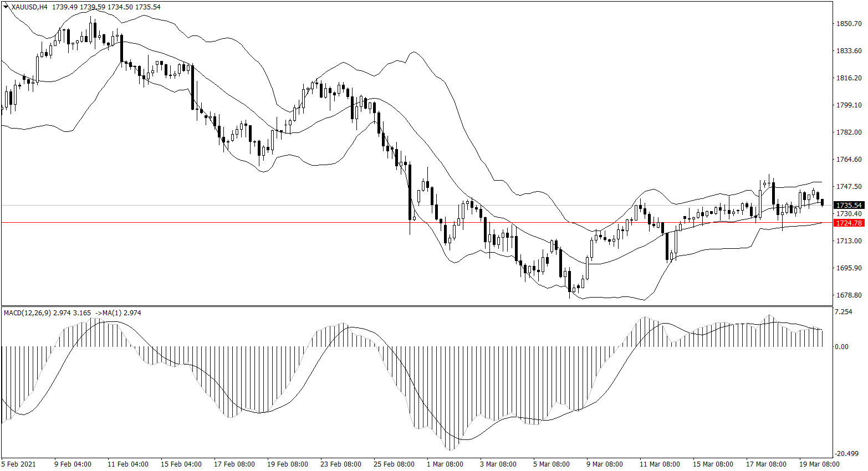Click the -20.499 MACD scale value
868x471 pixels.
click(x=846, y=453)
